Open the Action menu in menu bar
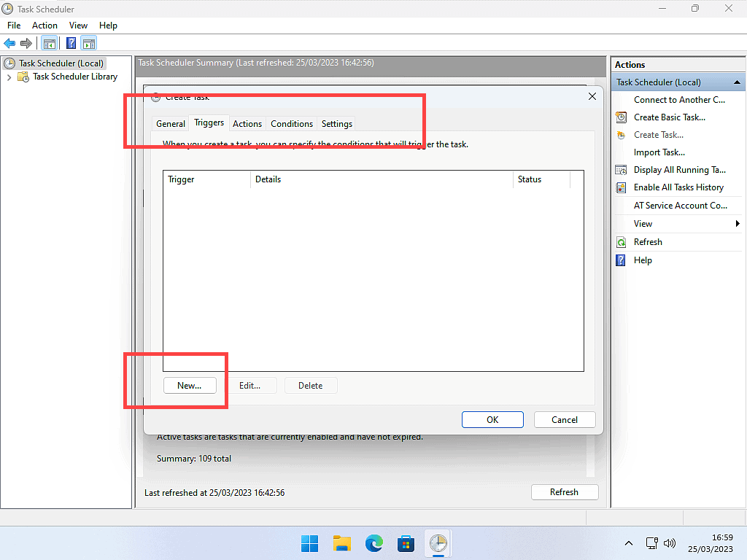This screenshot has width=747, height=560. pyautogui.click(x=44, y=26)
